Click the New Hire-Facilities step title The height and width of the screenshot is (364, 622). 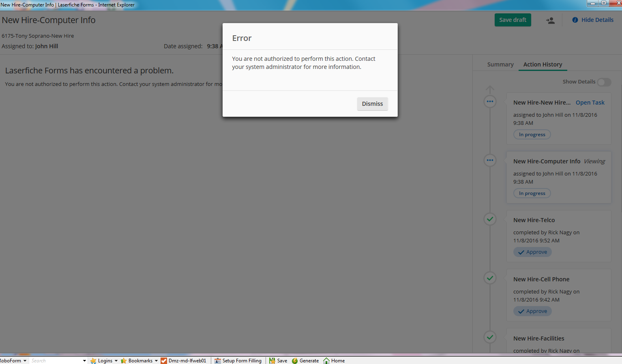tap(538, 338)
